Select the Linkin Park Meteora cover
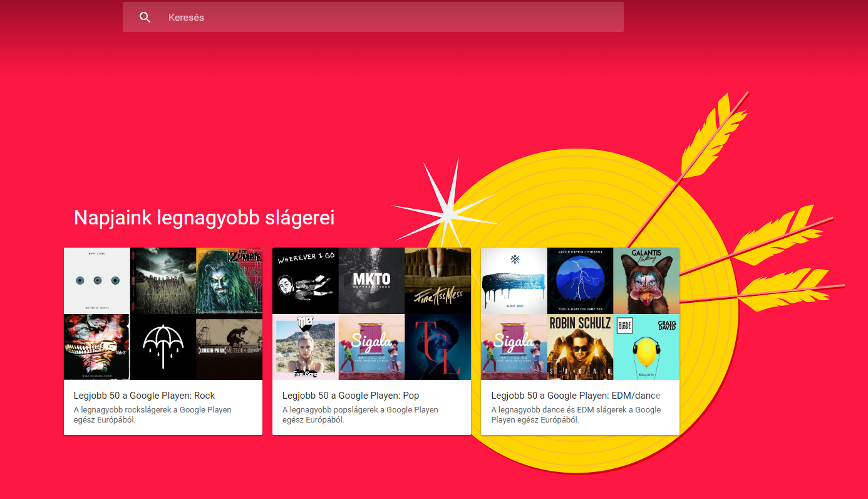This screenshot has height=499, width=868. pyautogui.click(x=229, y=347)
